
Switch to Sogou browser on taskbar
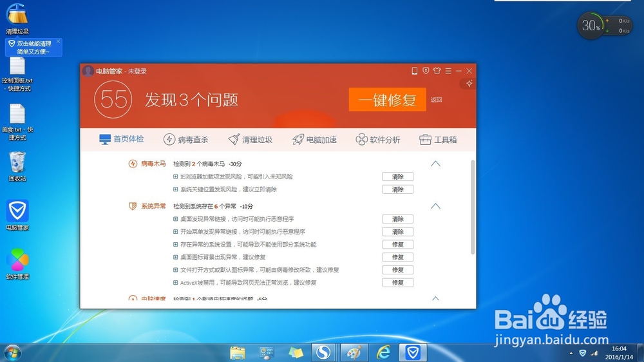click(324, 352)
